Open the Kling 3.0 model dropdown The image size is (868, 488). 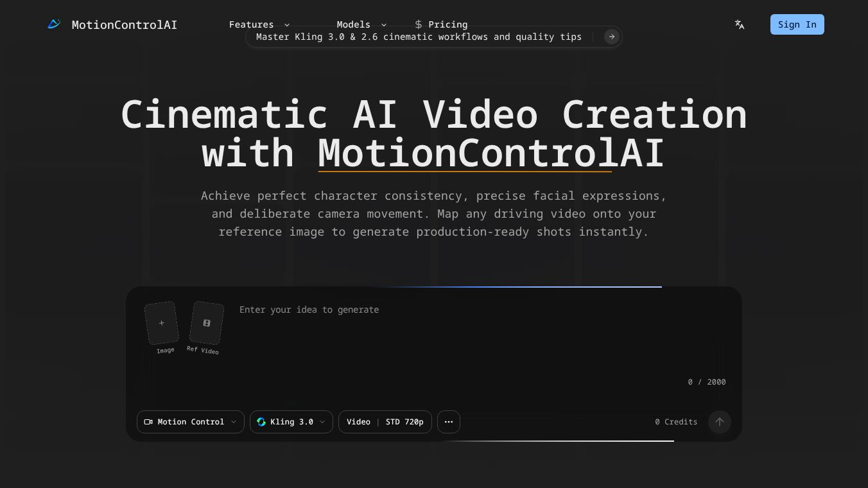[291, 422]
